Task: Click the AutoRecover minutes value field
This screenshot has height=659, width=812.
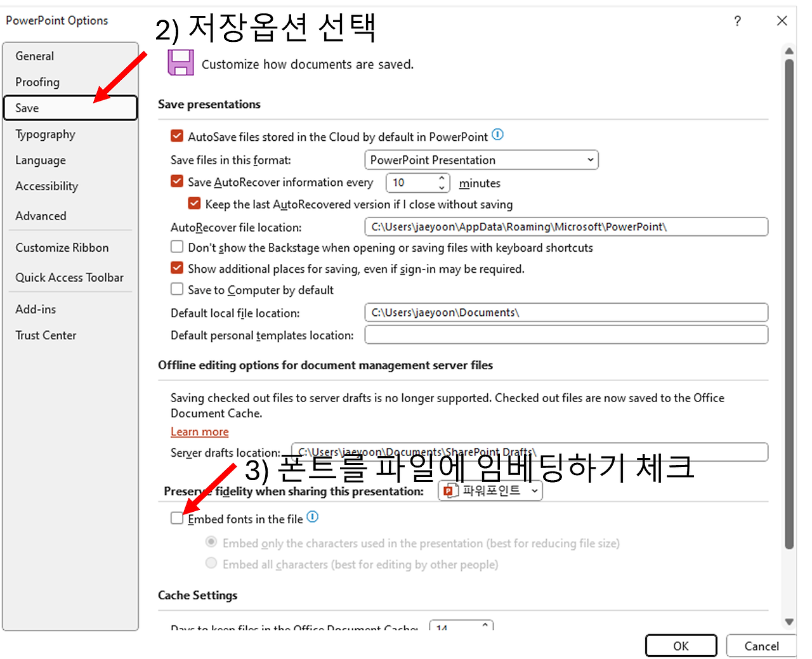Action: pyautogui.click(x=411, y=183)
